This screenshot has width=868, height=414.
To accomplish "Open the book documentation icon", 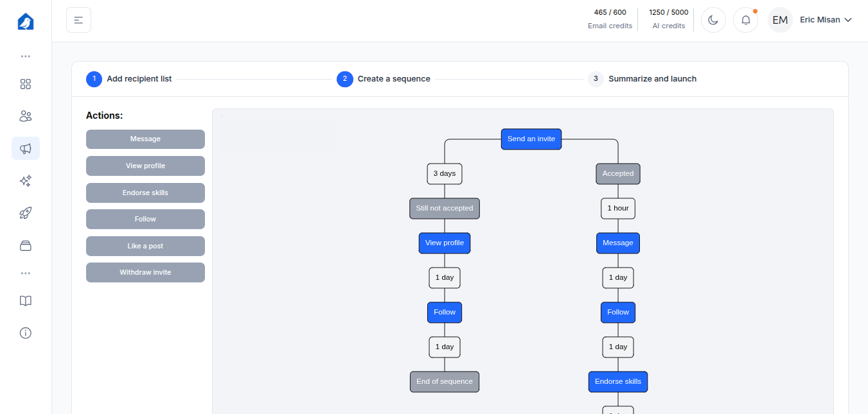I will pos(26,301).
